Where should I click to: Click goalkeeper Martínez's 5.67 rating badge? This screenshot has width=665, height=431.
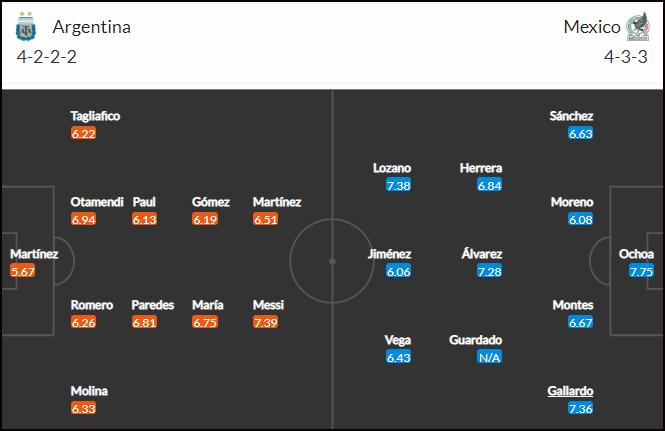coord(23,271)
